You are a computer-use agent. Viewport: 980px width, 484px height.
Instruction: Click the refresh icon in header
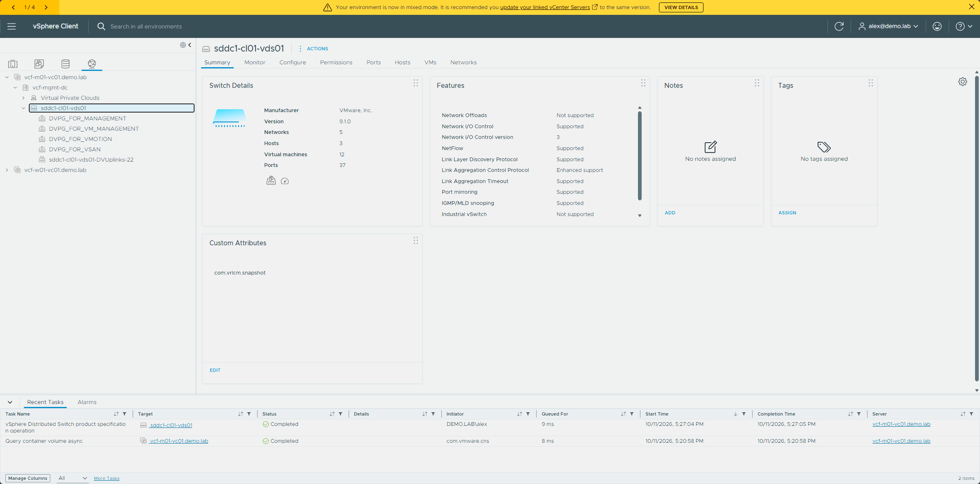(x=839, y=26)
